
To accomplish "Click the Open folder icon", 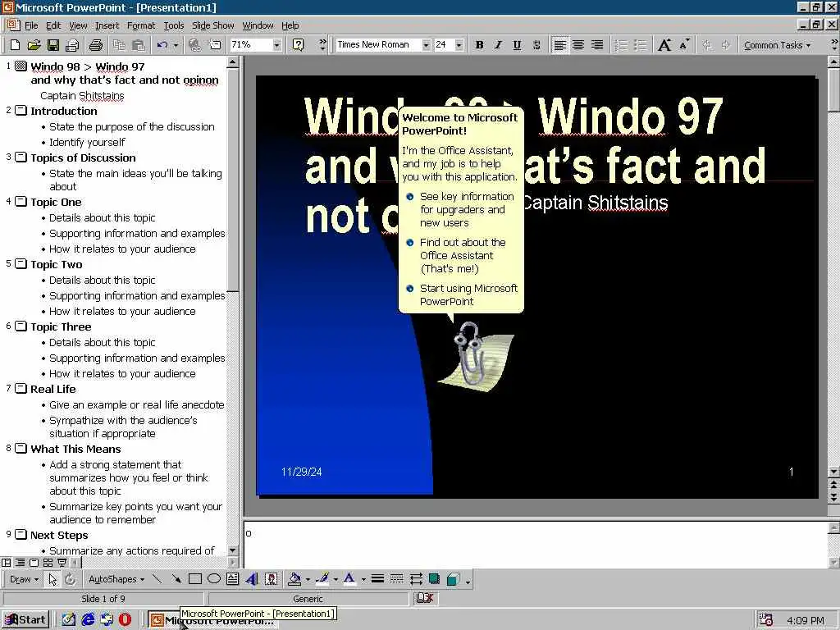I will [34, 45].
